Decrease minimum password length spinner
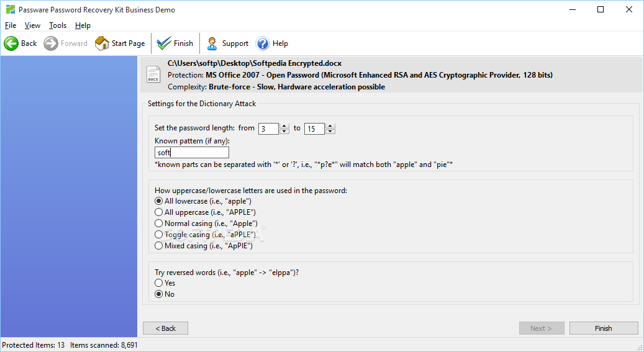The image size is (644, 352). point(284,132)
